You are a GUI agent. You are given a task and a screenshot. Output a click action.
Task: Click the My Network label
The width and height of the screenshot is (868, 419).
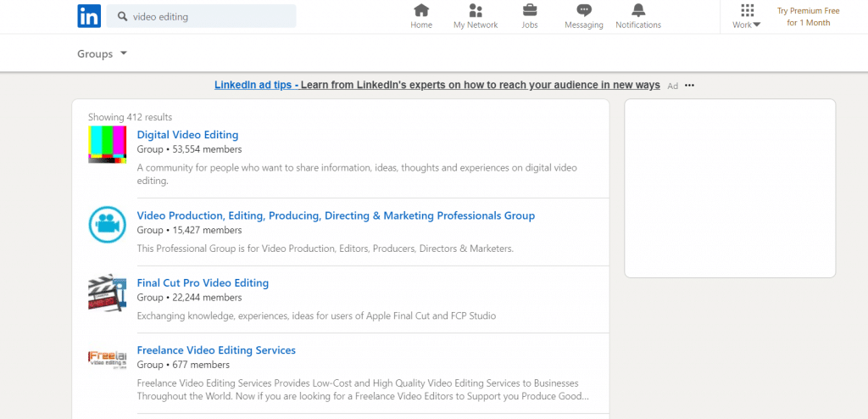[x=476, y=25]
